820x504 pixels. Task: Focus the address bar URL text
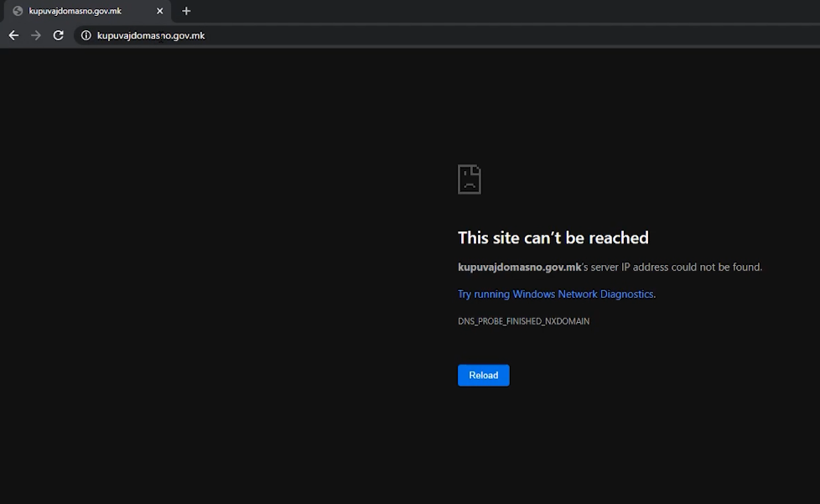coord(151,35)
